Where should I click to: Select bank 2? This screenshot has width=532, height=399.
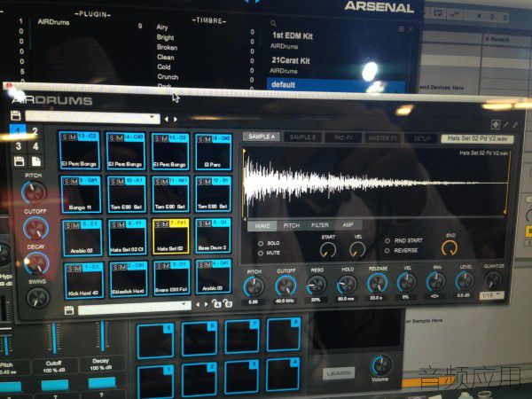click(x=35, y=131)
